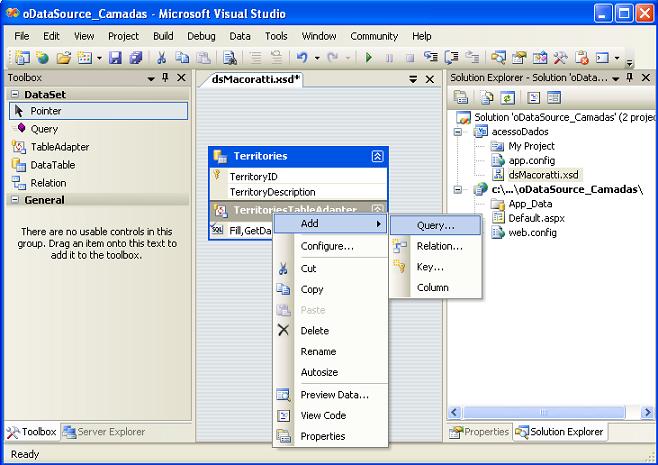The height and width of the screenshot is (465, 658).
Task: Collapse the General toolbox group
Action: click(x=15, y=200)
